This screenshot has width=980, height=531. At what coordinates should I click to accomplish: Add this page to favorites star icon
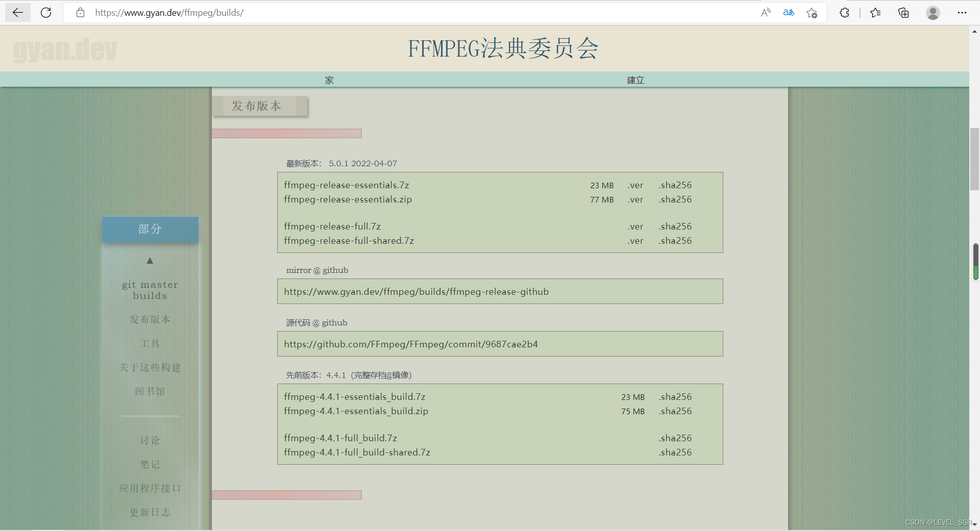point(812,13)
